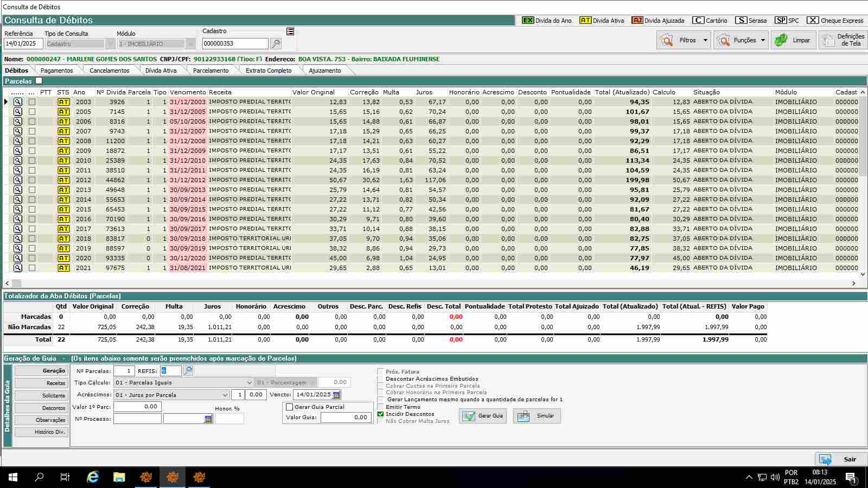
Task: Open the Extrato Completo tab
Action: 268,70
